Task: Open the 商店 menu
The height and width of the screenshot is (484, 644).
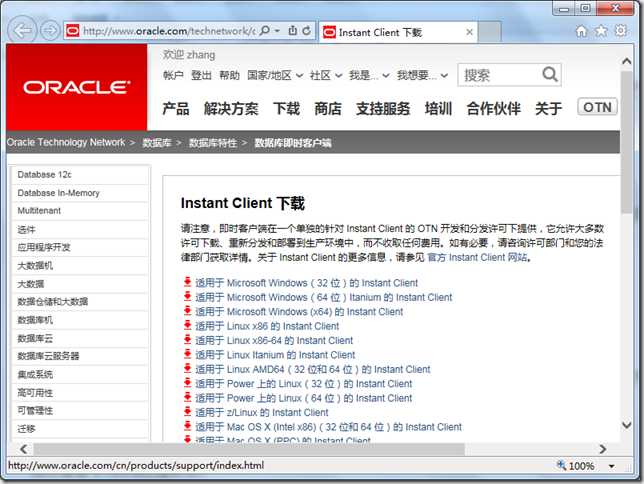Action: point(328,108)
